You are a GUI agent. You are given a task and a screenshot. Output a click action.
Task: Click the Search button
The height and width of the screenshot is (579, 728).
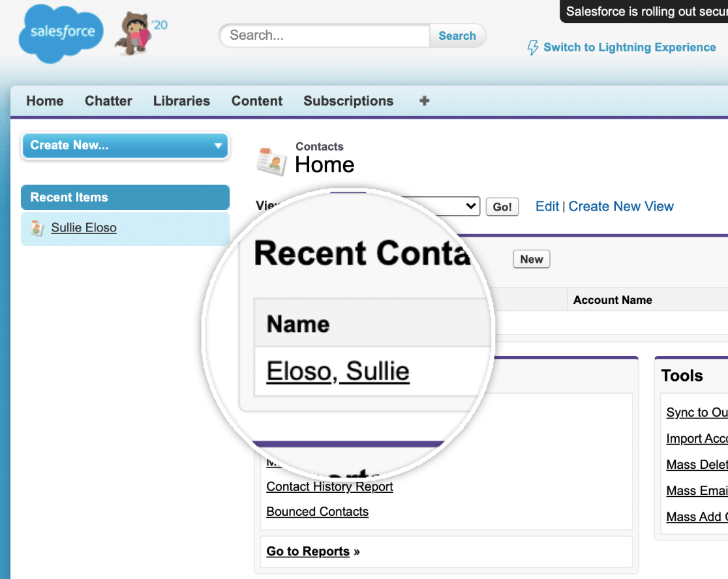457,36
